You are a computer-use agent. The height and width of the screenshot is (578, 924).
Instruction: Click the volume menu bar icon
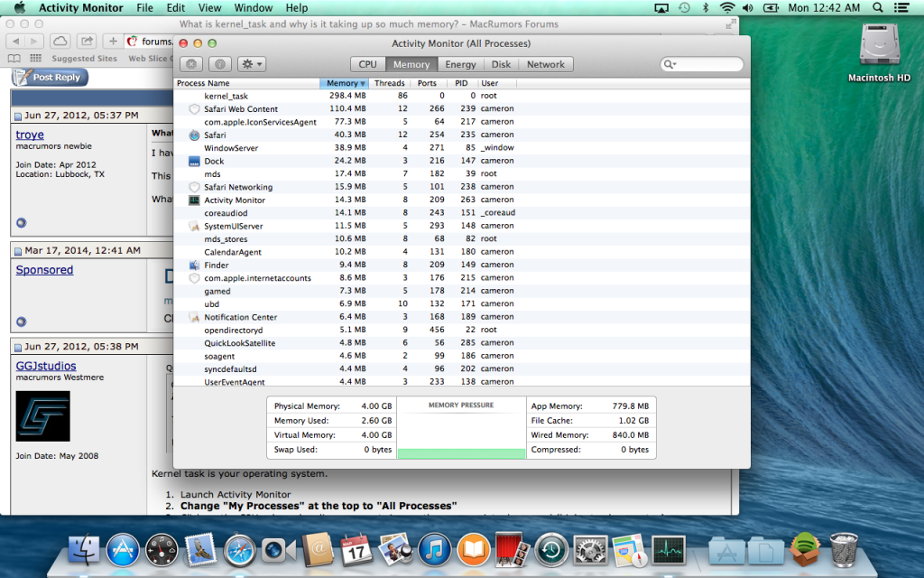pyautogui.click(x=748, y=7)
